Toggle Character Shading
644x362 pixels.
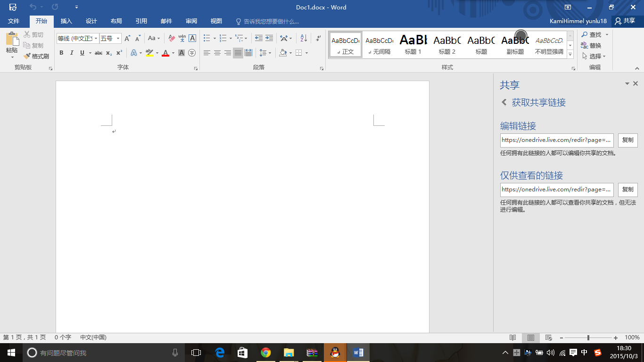coord(182,53)
